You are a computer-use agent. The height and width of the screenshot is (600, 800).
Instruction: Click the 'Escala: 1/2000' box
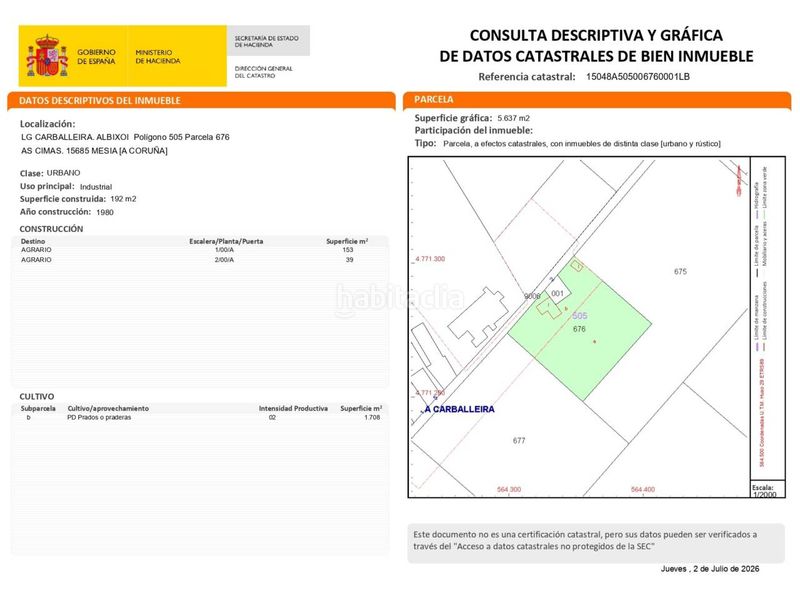click(767, 490)
